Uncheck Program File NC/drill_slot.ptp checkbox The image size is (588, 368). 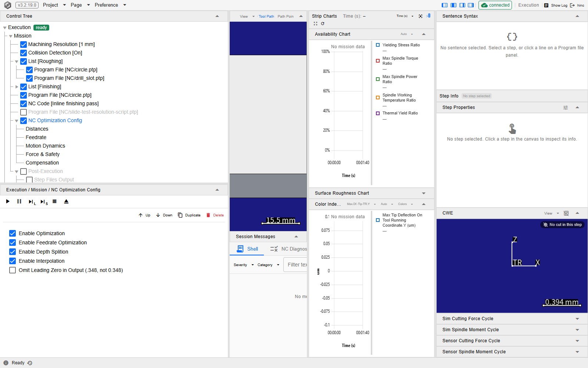[29, 78]
